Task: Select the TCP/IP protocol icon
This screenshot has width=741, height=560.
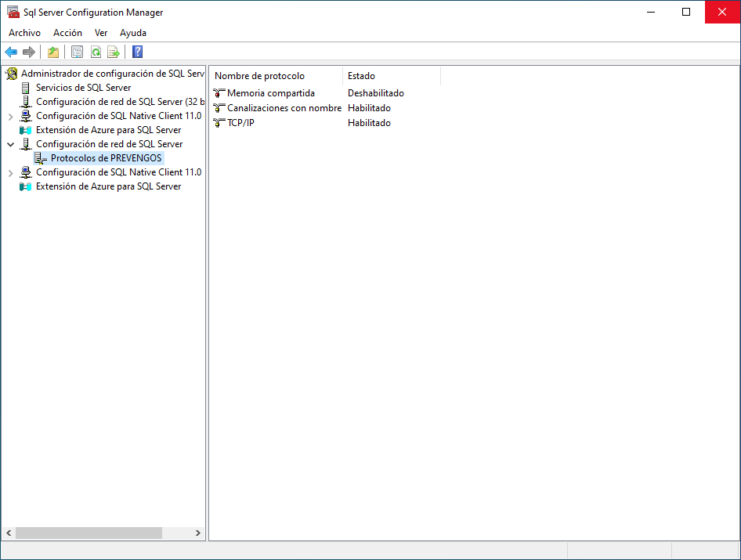Action: click(x=219, y=123)
